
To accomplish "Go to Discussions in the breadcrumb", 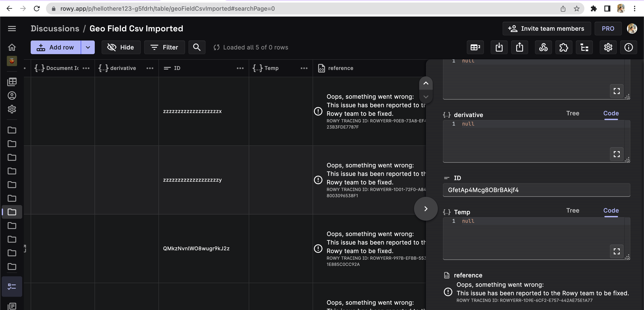I will coord(55,29).
